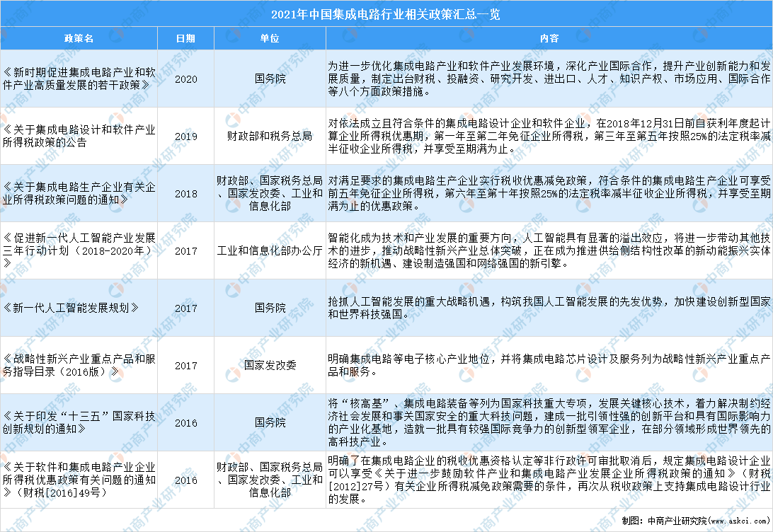773x532 pixels.
Task: Select content beginning "明确了在集成电路企业的税收优惠资格认定"
Action: 549,480
